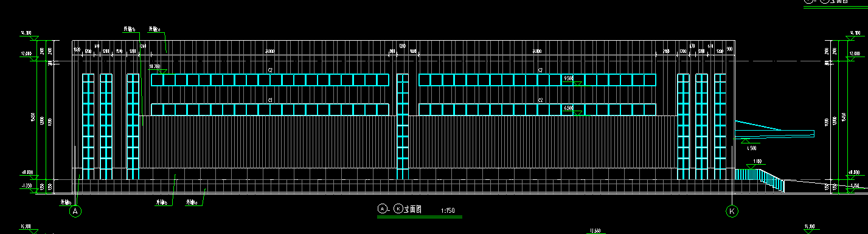The width and height of the screenshot is (868, 234).
Task: Select the large grid axis bubble A
Action: 75,212
